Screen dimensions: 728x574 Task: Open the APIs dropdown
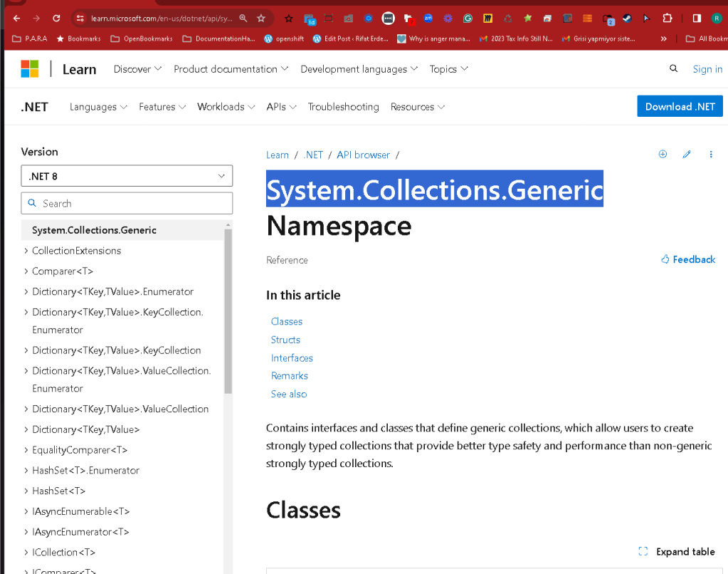281,107
